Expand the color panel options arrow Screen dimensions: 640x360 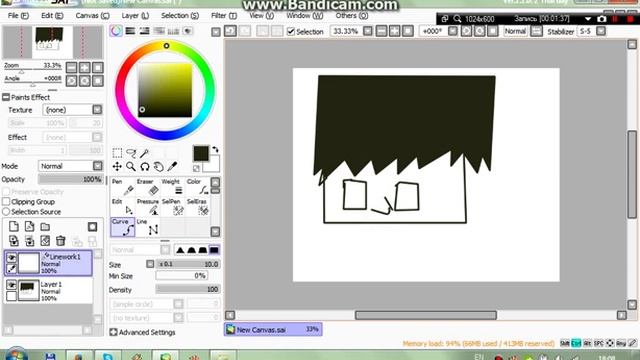[216, 32]
